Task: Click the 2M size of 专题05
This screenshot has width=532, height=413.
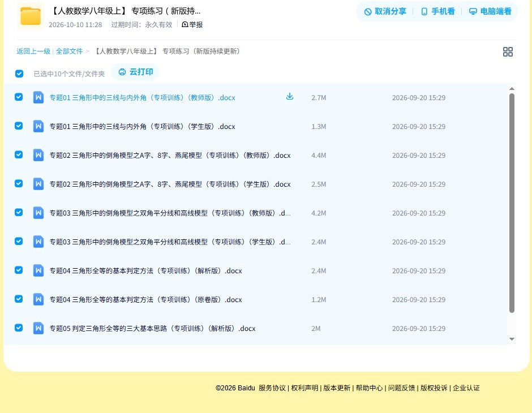Action: tap(316, 328)
